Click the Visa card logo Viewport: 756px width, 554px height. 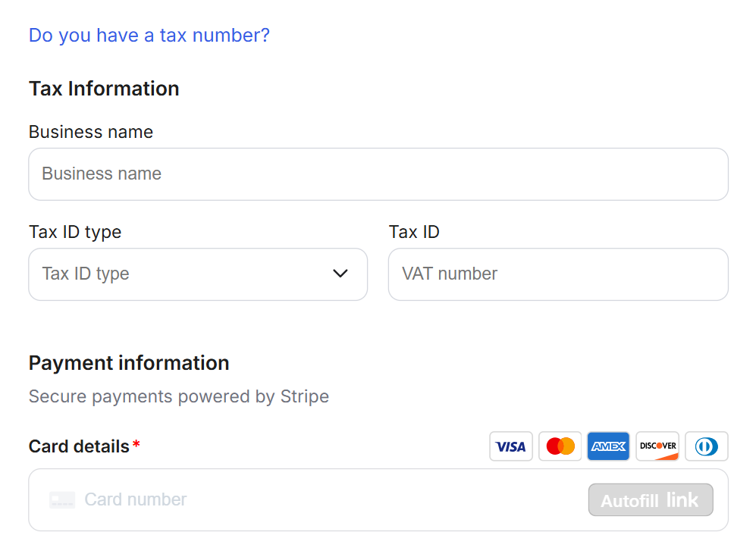click(510, 446)
